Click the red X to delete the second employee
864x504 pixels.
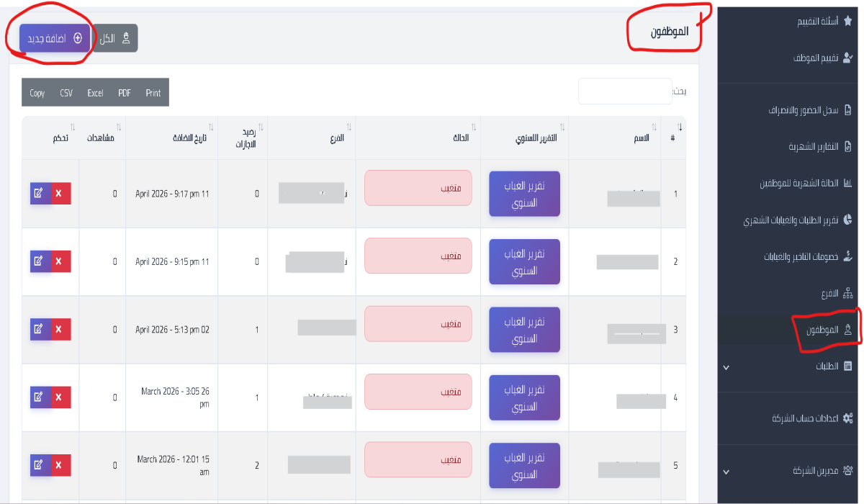[x=60, y=261]
